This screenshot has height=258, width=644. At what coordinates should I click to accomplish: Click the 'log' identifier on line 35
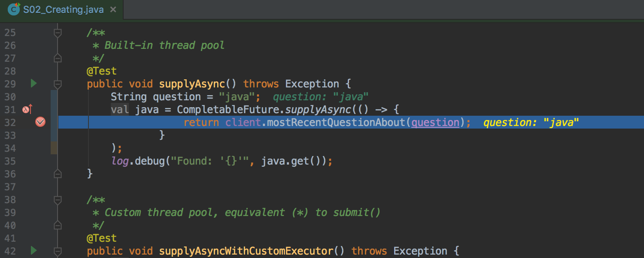(120, 161)
